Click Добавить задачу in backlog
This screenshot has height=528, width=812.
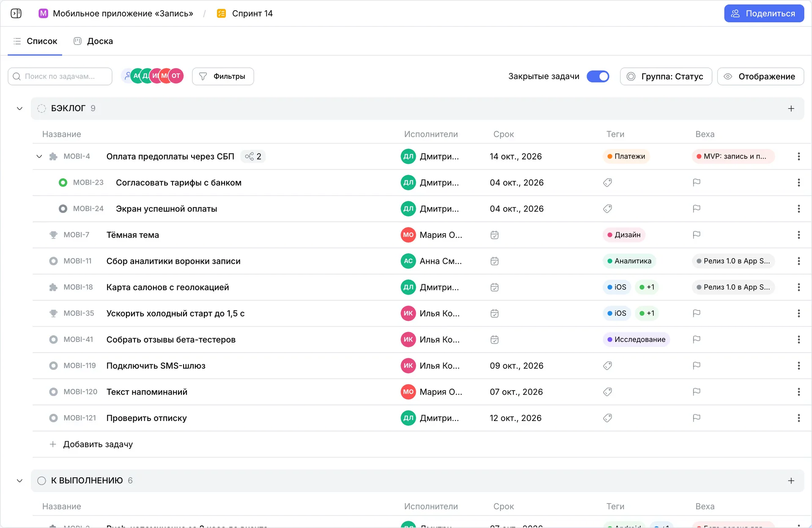pos(91,444)
